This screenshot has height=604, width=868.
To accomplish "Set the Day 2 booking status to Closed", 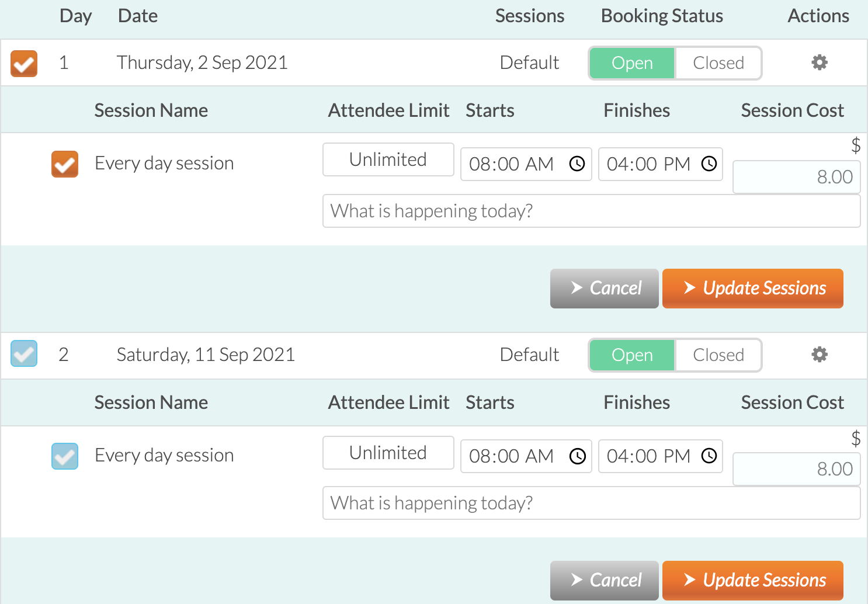I will click(718, 355).
